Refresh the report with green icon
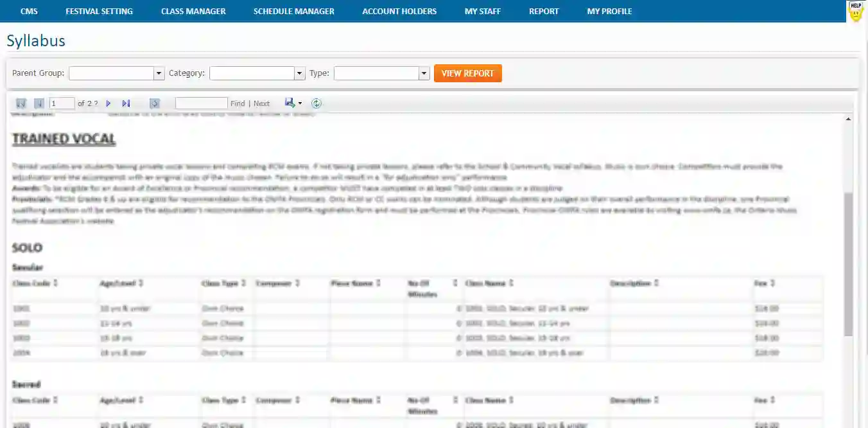This screenshot has width=868, height=428. point(317,103)
